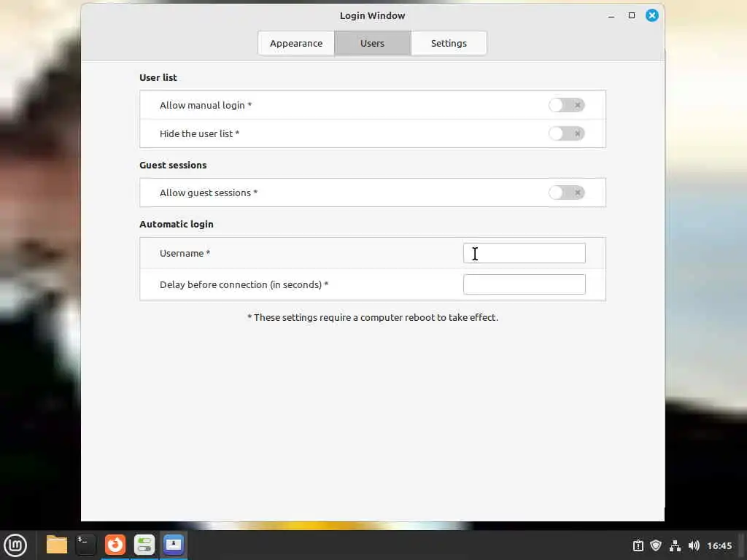Open the update manager shield tray icon
The image size is (747, 560).
point(656,545)
